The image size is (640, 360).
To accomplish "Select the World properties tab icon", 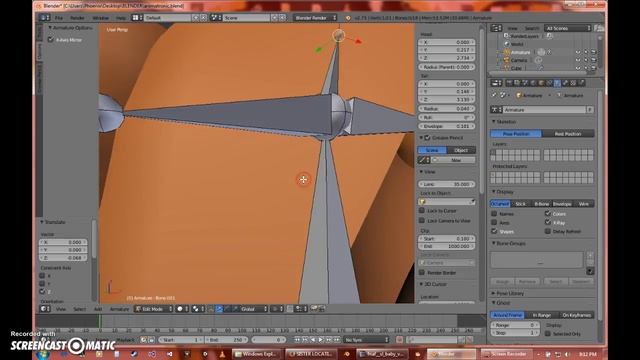I will pyautogui.click(x=533, y=83).
